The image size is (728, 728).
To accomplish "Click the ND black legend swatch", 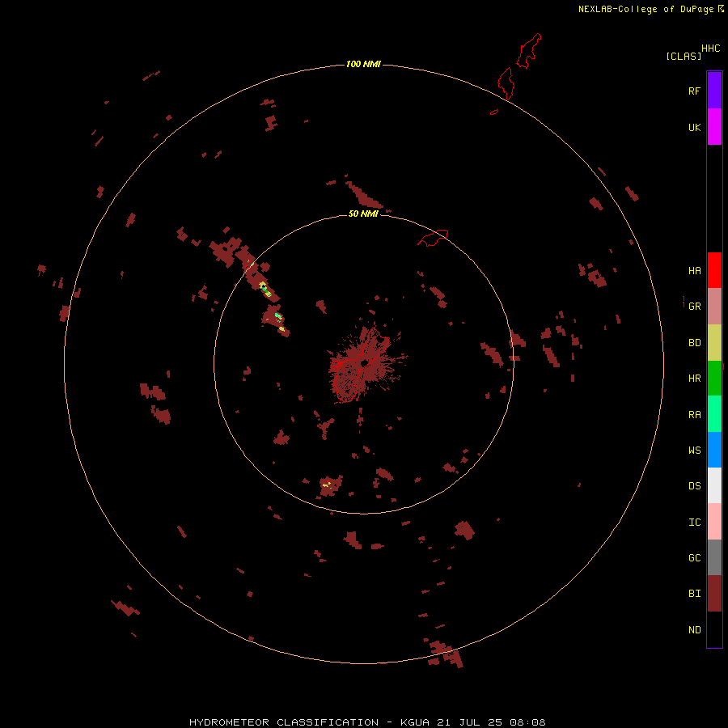I will click(714, 629).
